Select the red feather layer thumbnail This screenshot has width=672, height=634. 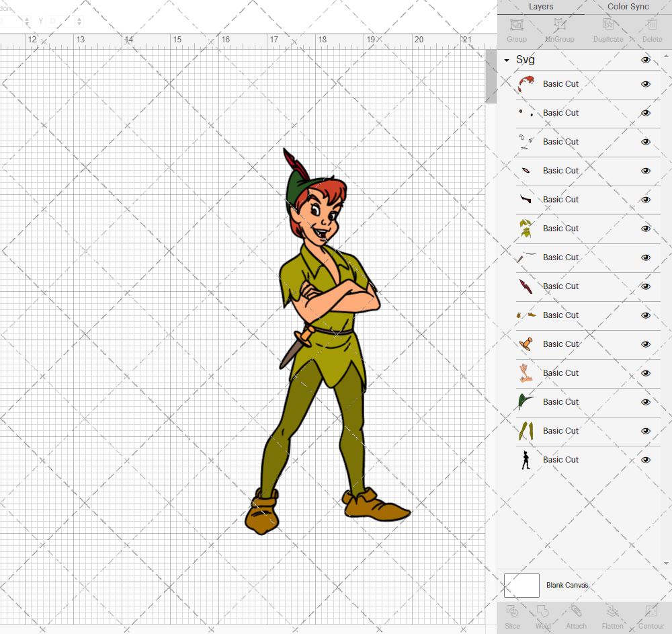point(526,286)
